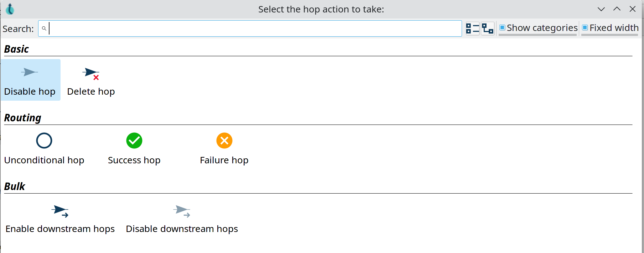Click the Disable hop arrow icon
This screenshot has height=253, width=644.
point(29,72)
